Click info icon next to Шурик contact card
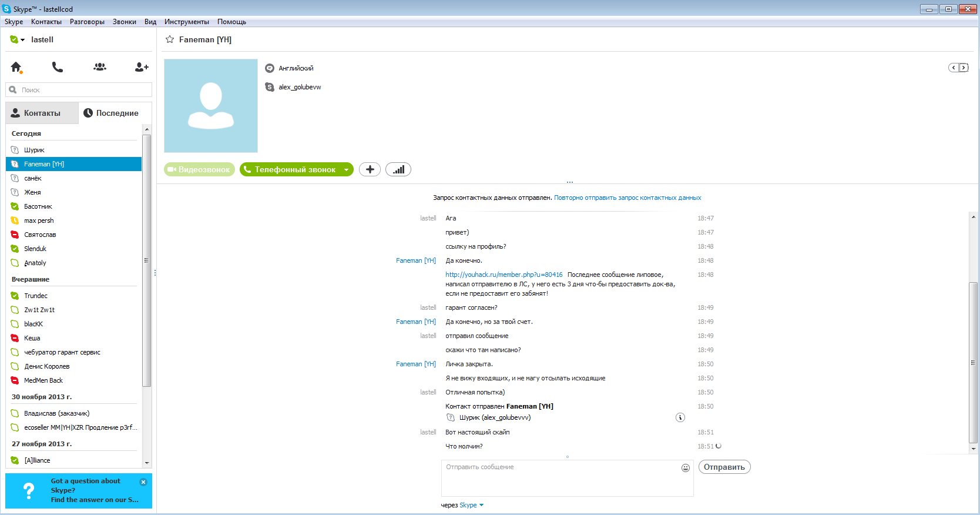The width and height of the screenshot is (980, 515). coord(680,417)
